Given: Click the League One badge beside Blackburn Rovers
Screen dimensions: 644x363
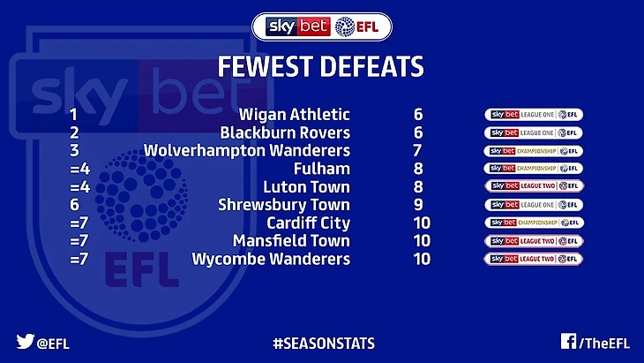Looking at the screenshot, I should 533,132.
